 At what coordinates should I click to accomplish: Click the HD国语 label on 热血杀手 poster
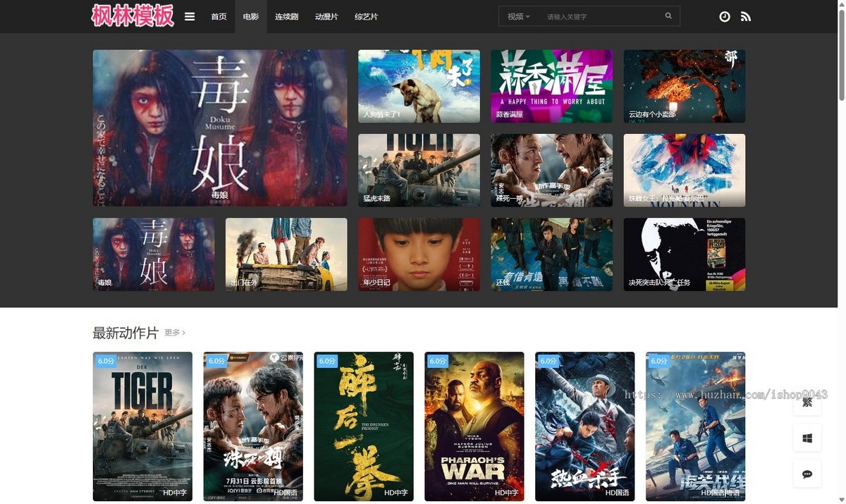(x=618, y=493)
